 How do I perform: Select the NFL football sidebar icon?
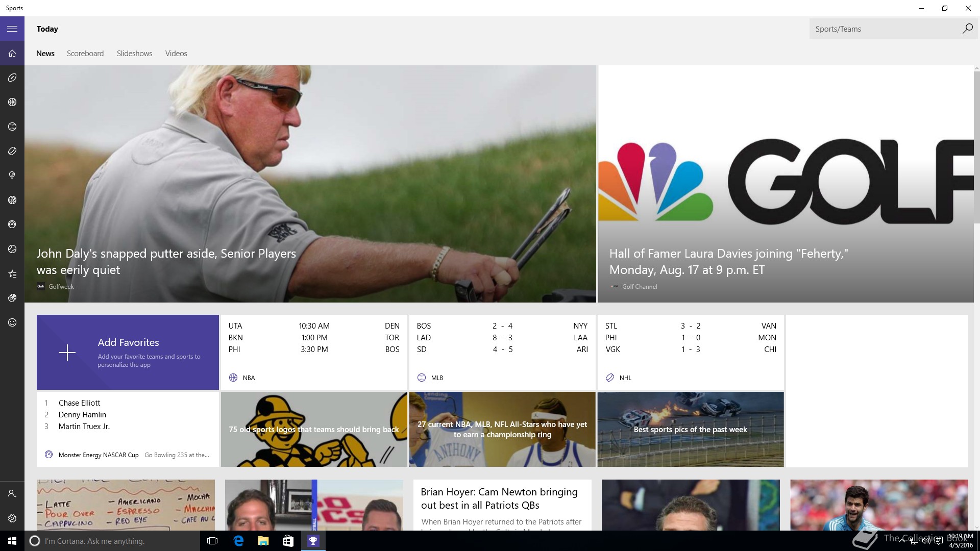point(12,78)
